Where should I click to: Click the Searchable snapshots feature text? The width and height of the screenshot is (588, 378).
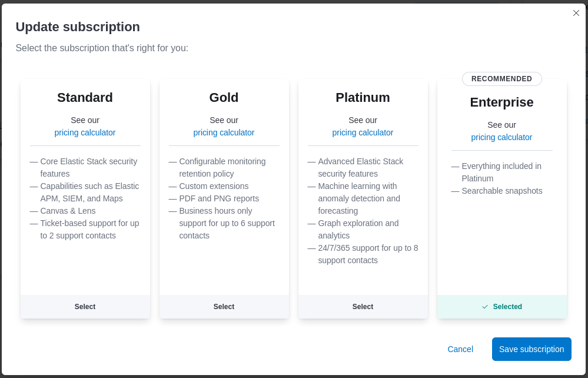tap(502, 191)
